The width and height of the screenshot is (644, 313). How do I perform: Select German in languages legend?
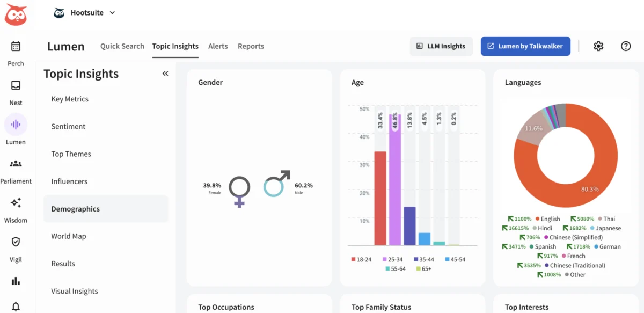[x=606, y=247]
